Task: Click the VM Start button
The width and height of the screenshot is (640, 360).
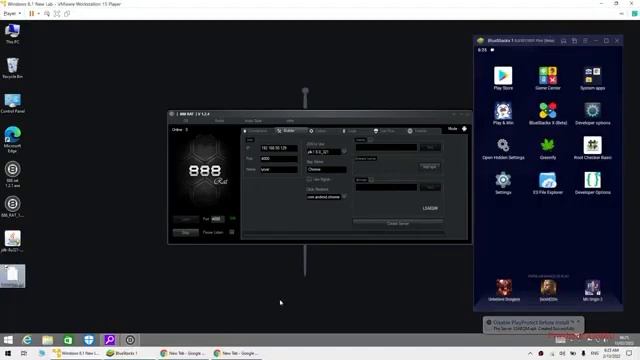Action: coord(8,340)
